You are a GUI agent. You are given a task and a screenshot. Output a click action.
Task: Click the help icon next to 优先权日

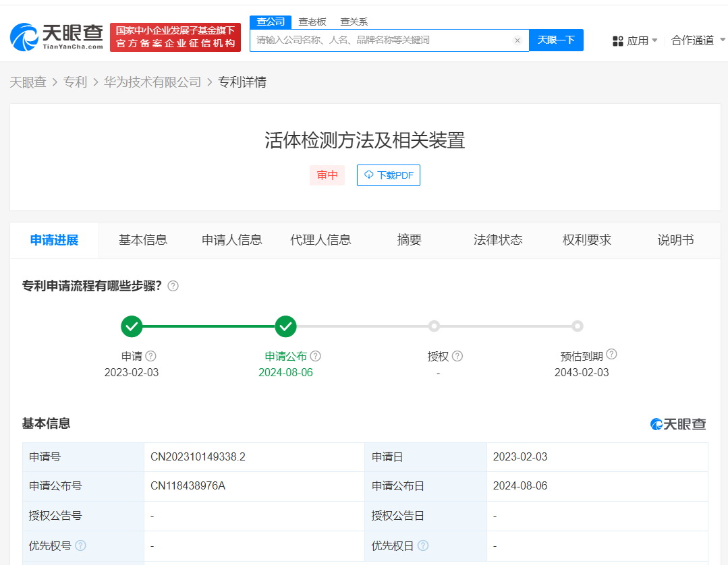pyautogui.click(x=423, y=545)
